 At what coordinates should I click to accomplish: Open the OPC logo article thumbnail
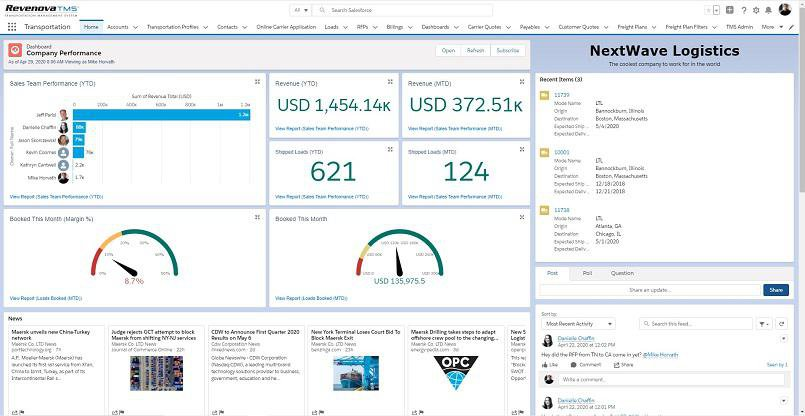(455, 373)
